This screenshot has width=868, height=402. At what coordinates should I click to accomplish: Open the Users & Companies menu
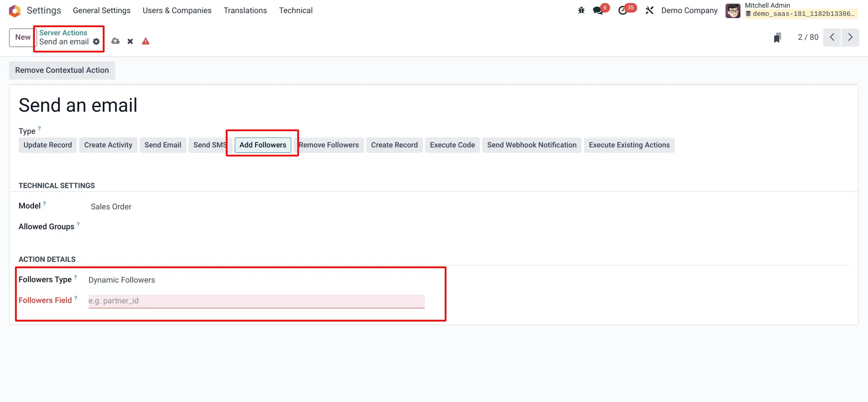click(x=177, y=10)
